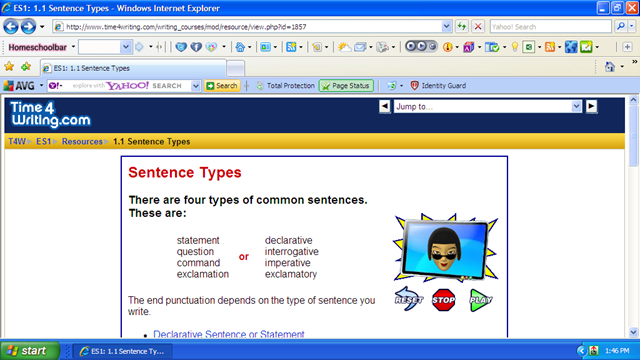Click the plus icon at Homeschoolbar end

click(627, 47)
